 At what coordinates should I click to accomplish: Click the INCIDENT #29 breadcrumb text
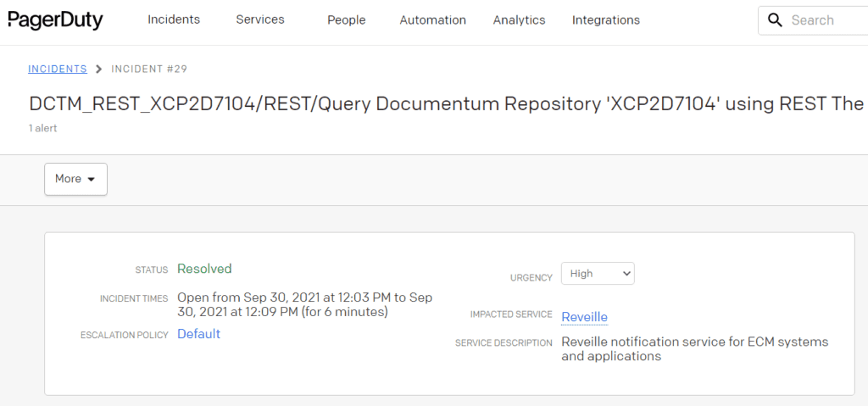click(149, 69)
